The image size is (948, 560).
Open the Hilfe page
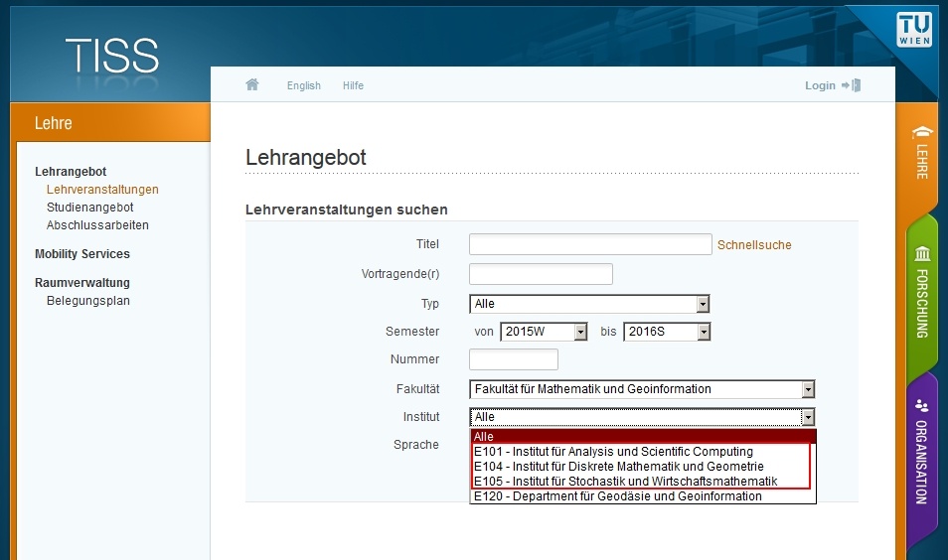353,85
